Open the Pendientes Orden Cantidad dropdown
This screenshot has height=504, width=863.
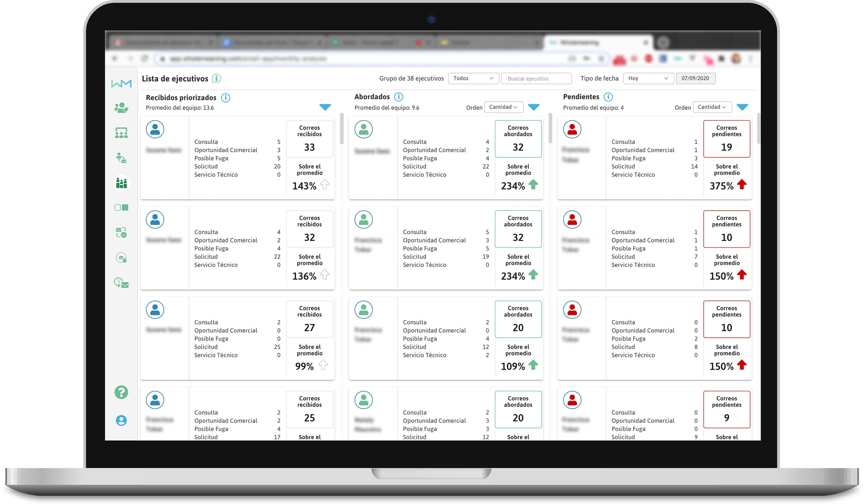[712, 107]
